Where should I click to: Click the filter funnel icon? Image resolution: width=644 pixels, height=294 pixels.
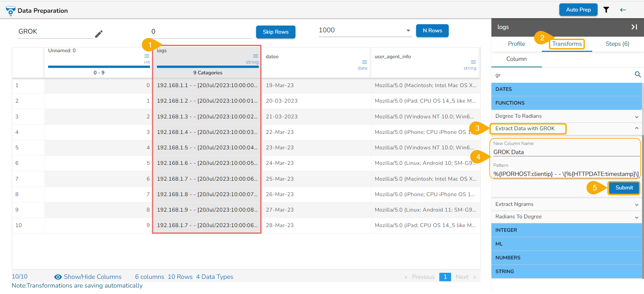coord(606,10)
